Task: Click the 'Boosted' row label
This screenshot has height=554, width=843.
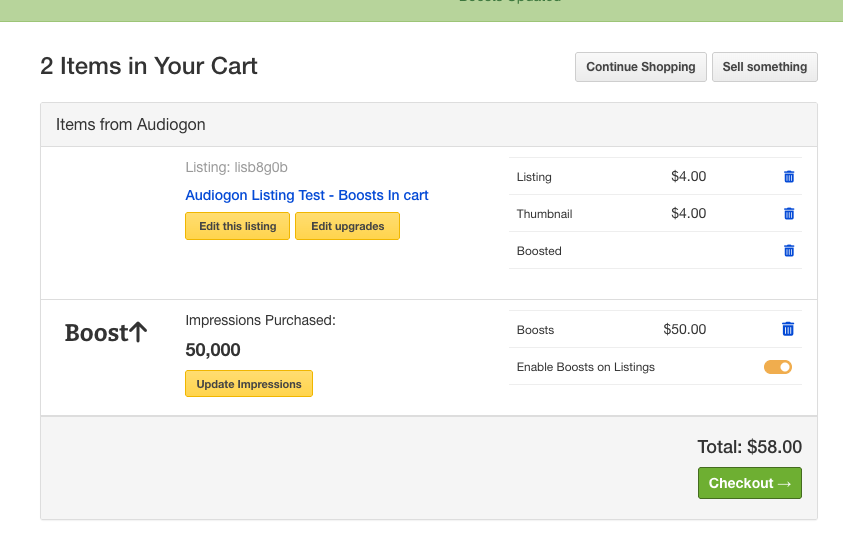Action: pos(539,251)
